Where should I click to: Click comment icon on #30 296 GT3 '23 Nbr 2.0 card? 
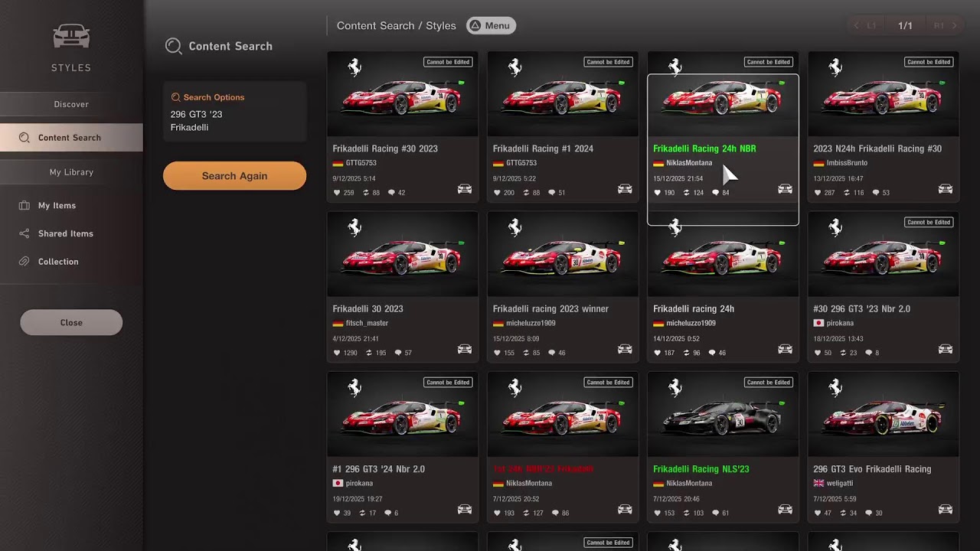(869, 353)
